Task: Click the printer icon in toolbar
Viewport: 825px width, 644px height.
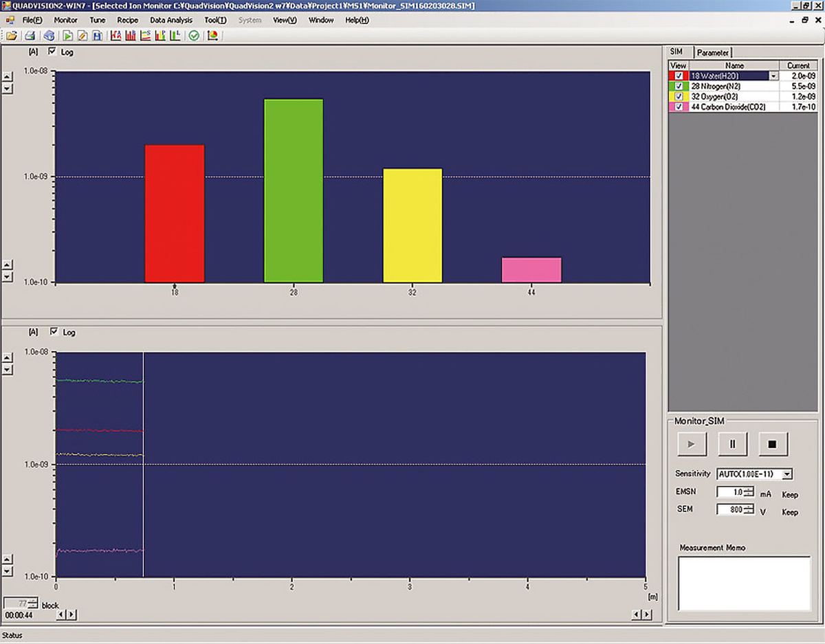Action: tap(31, 35)
